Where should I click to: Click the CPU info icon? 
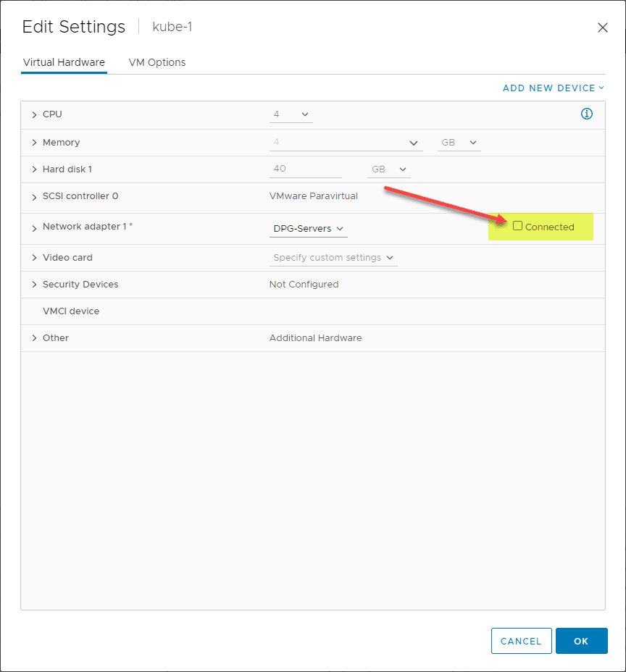click(x=587, y=114)
